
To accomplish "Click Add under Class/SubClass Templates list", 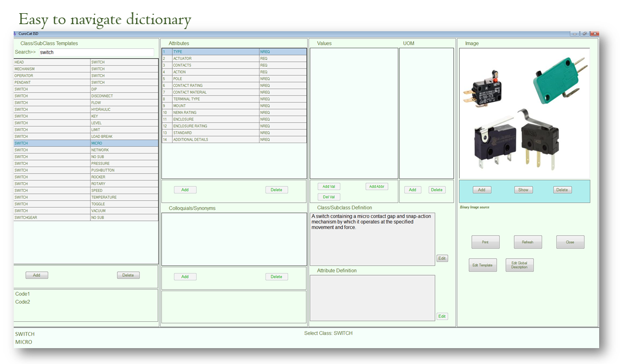I will coord(37,275).
